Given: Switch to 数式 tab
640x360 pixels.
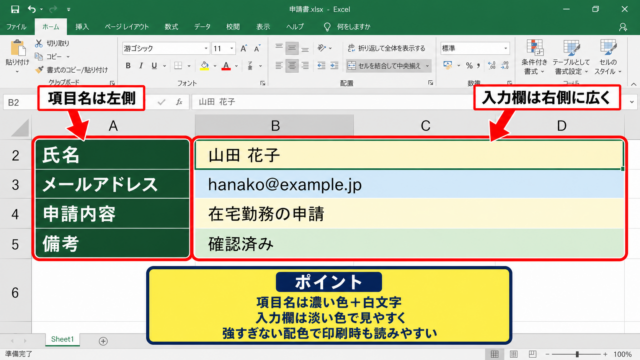Looking at the screenshot, I should click(x=171, y=27).
